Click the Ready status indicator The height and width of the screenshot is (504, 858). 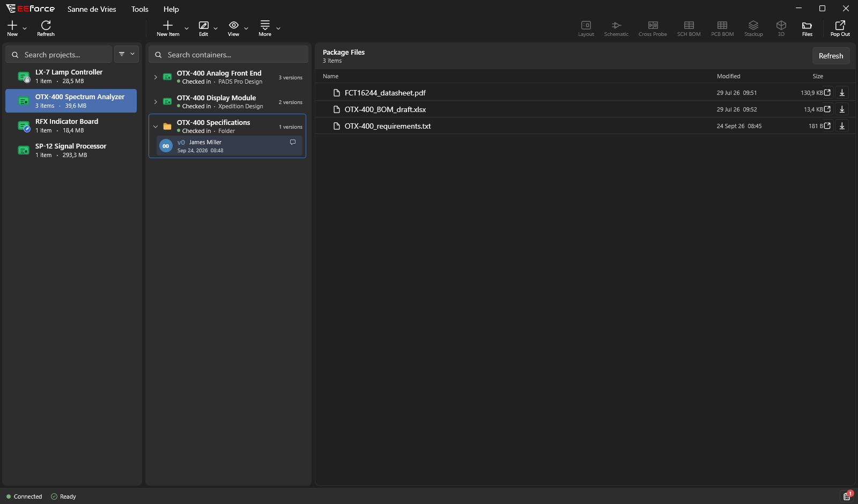click(x=63, y=496)
